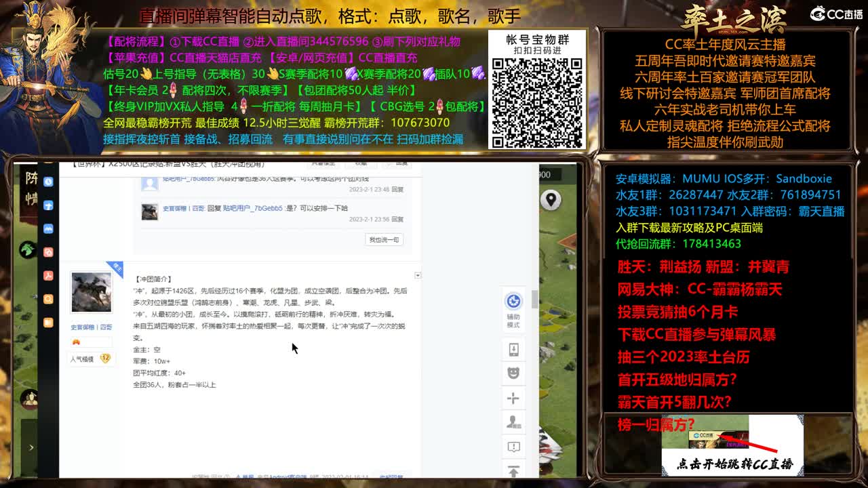Open the small dropdown arrow beside the post
868x488 pixels.
tap(418, 275)
